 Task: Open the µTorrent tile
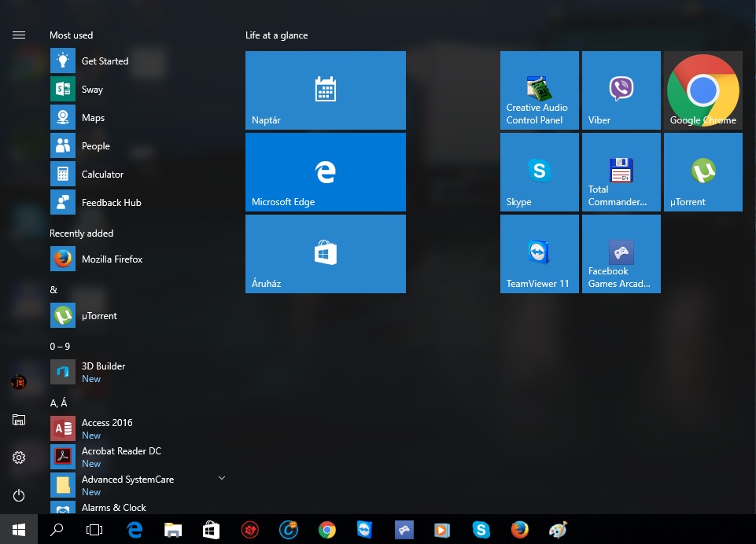[703, 172]
